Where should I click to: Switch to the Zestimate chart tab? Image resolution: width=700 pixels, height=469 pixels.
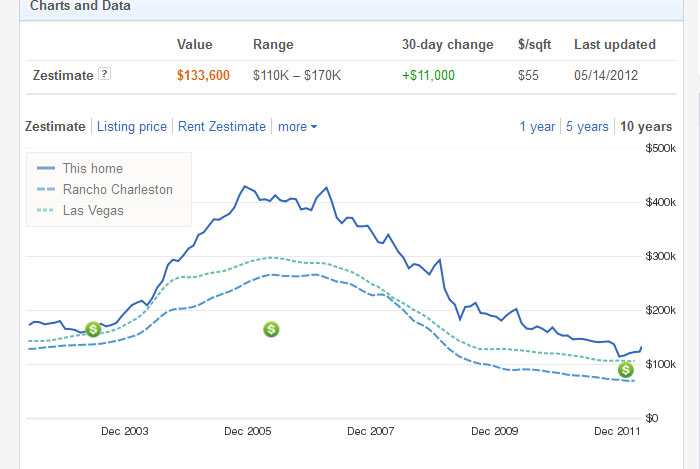[x=54, y=127]
